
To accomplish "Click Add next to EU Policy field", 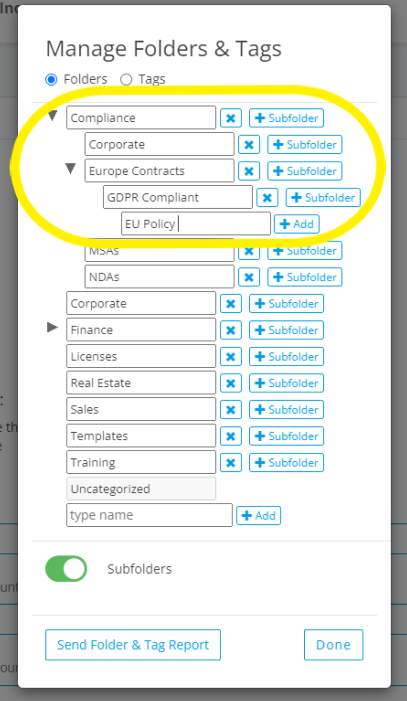I will click(x=297, y=224).
